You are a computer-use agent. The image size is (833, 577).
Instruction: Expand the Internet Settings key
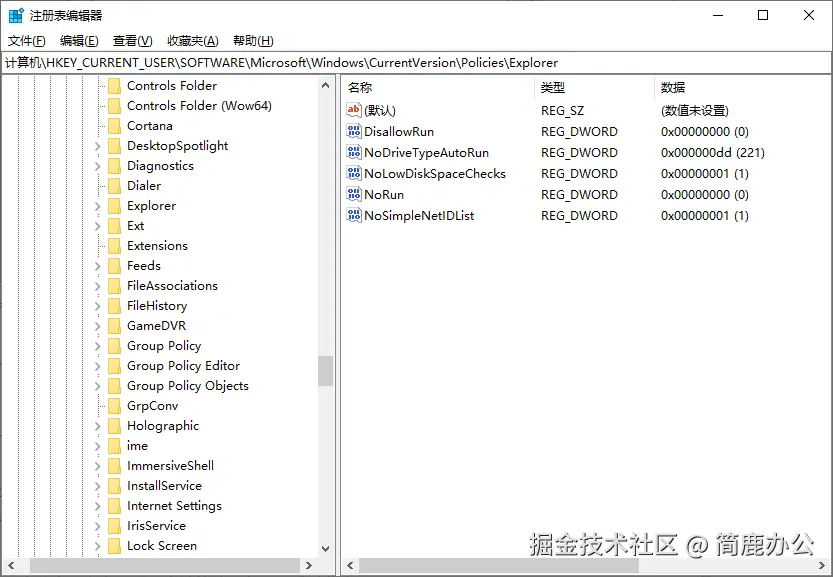(96, 505)
